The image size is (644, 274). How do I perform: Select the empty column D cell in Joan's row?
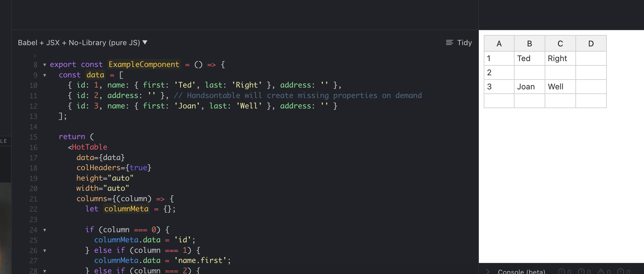tap(591, 87)
